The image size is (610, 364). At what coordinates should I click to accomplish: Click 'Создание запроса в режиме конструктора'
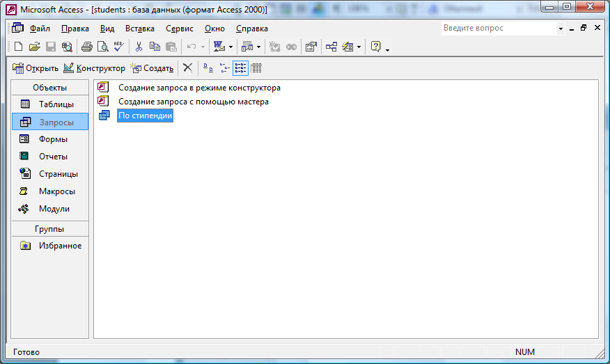pos(199,88)
